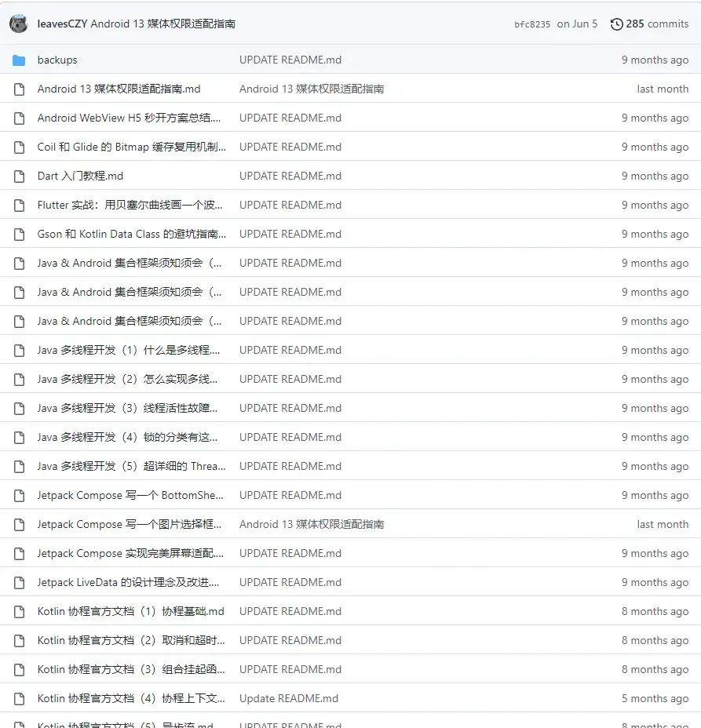Click the 'last month' timestamp for Android 13 guide
Screen dimensions: 701x728
pyautogui.click(x=662, y=89)
